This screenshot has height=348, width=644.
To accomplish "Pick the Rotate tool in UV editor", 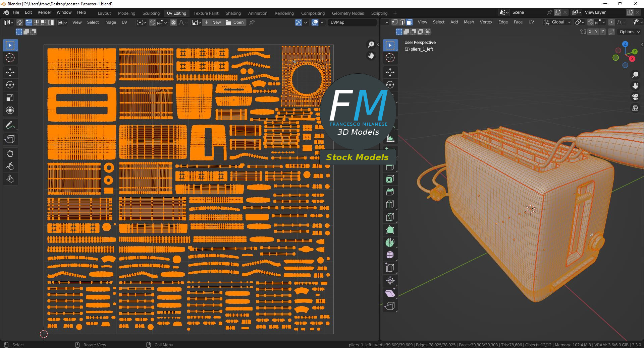I will pyautogui.click(x=10, y=85).
